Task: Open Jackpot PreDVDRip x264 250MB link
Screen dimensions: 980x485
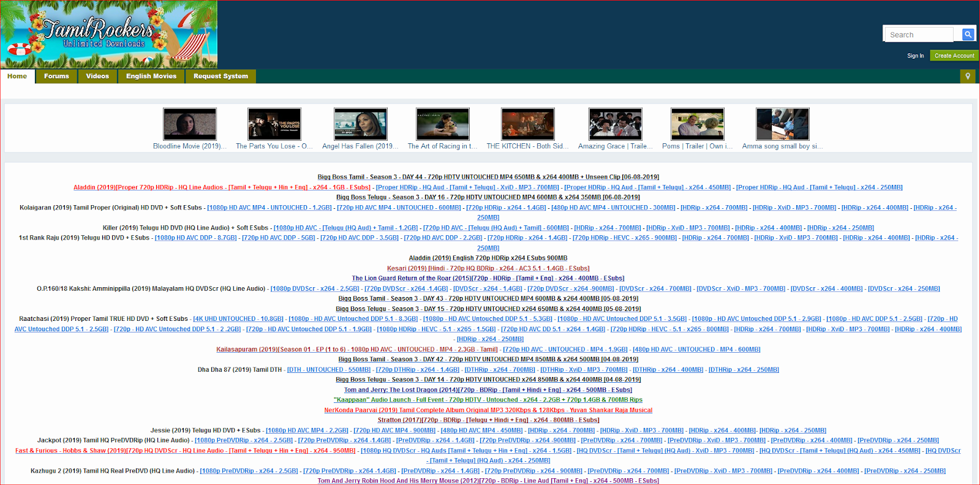Action: (899, 440)
